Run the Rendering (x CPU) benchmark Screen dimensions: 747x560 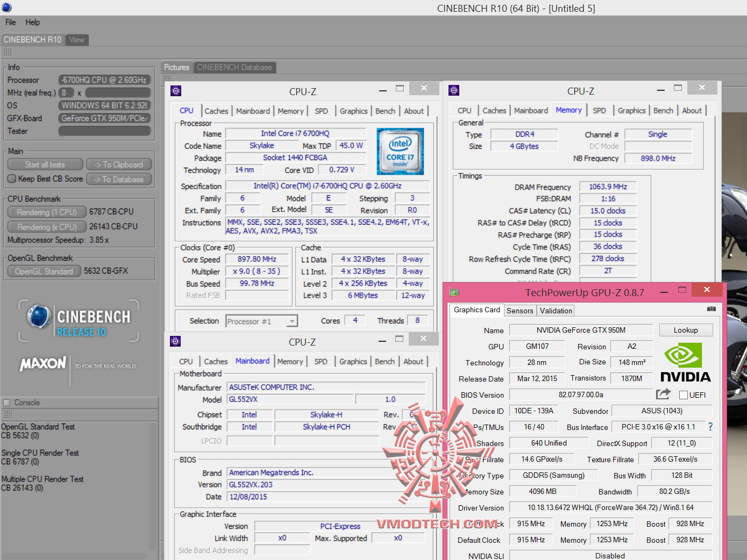(47, 227)
